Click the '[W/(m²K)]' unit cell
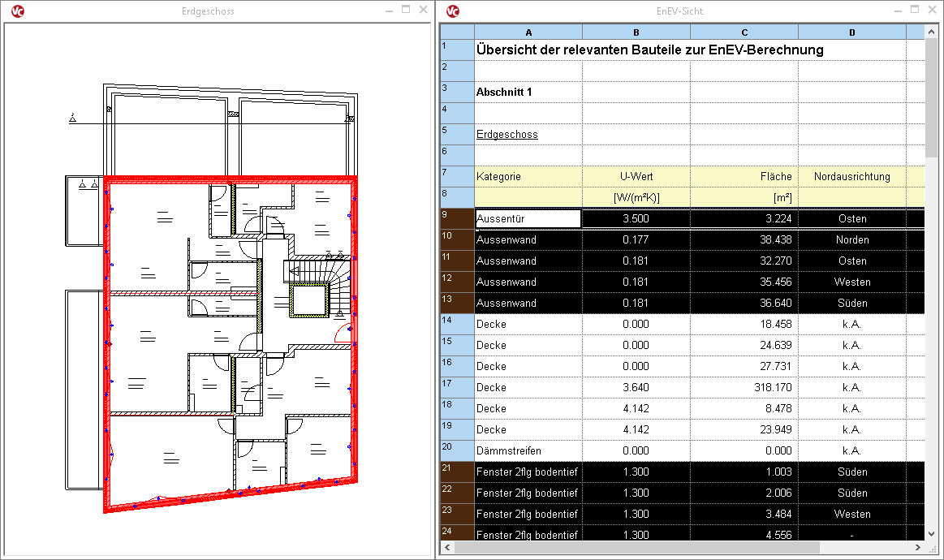Viewport: 944px width, 560px height. pyautogui.click(x=636, y=197)
